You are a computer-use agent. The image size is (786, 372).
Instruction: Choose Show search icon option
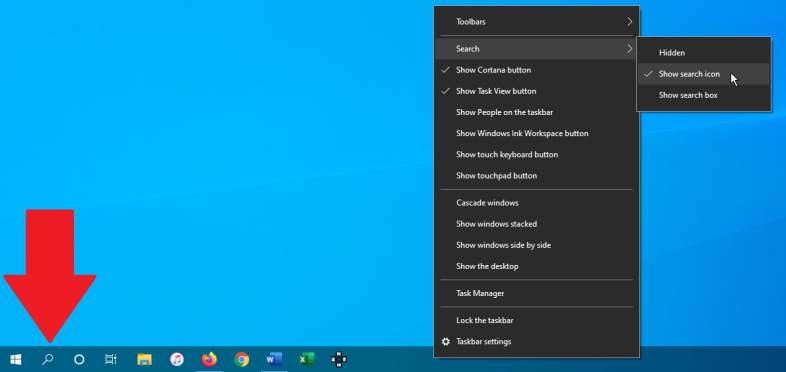[x=704, y=74]
